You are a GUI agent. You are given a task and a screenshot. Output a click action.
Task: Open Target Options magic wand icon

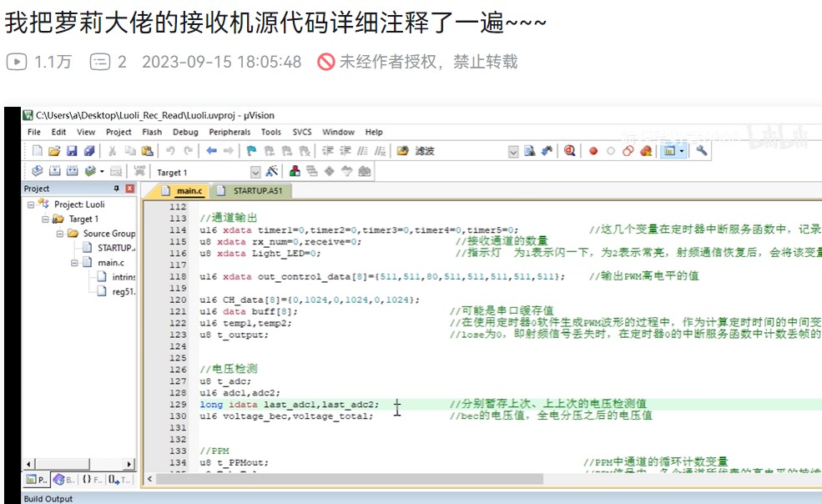tap(271, 172)
